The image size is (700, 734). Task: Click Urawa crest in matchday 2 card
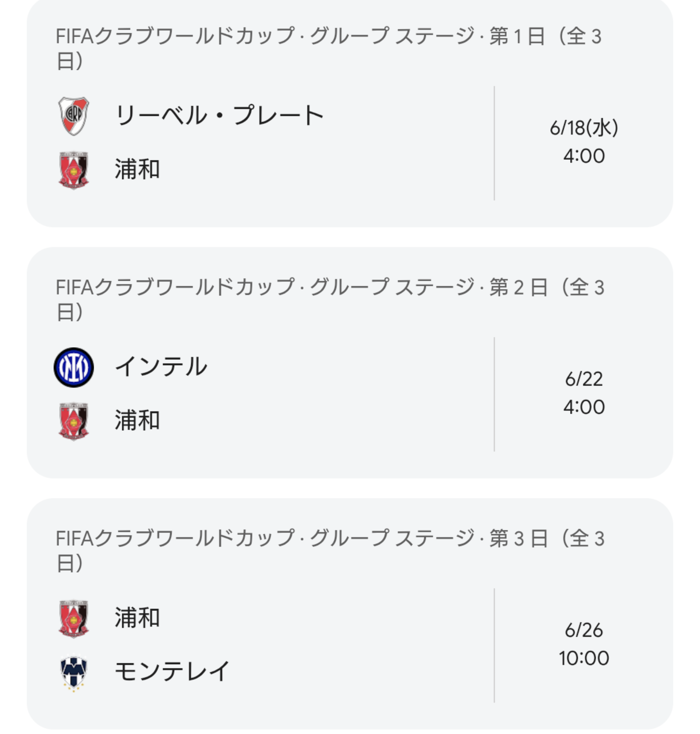74,421
